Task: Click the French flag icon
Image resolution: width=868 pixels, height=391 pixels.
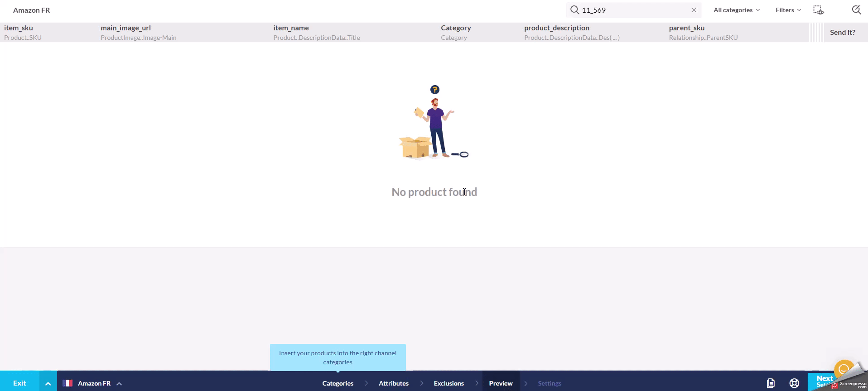Action: point(68,383)
